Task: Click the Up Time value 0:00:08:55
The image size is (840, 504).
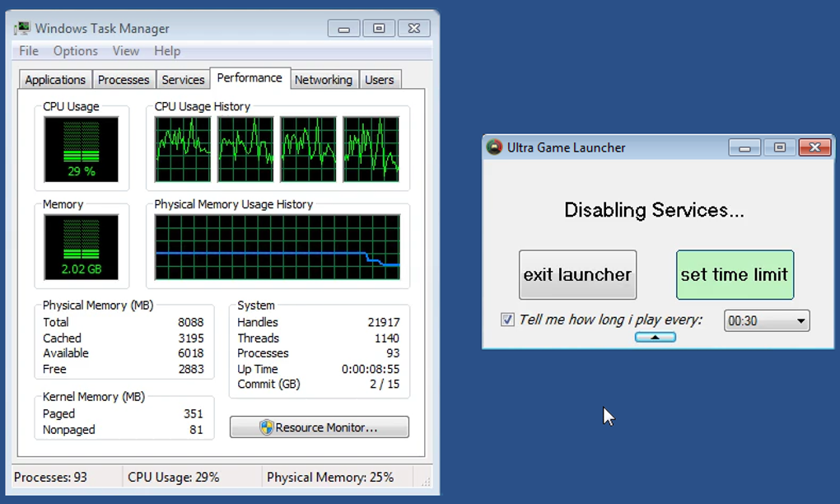Action: click(x=371, y=369)
